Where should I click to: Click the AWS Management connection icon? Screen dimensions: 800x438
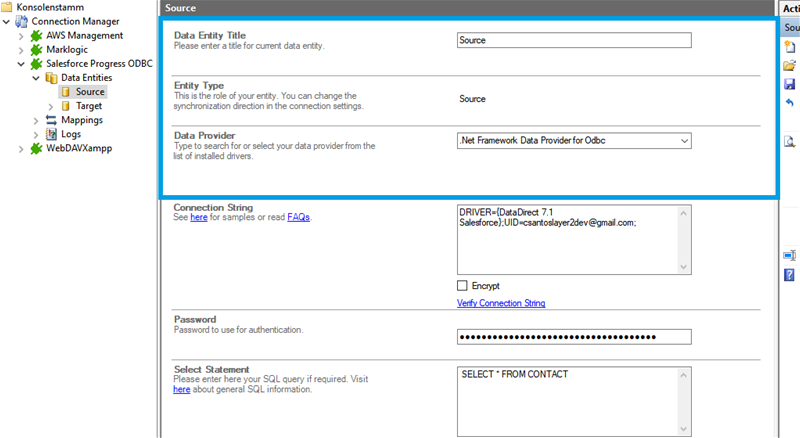coord(38,36)
